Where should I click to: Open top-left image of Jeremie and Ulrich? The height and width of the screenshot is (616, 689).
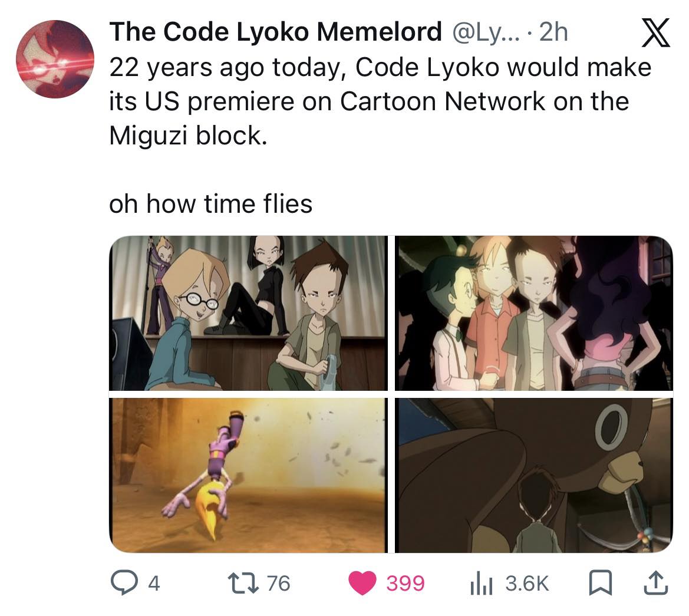click(248, 313)
